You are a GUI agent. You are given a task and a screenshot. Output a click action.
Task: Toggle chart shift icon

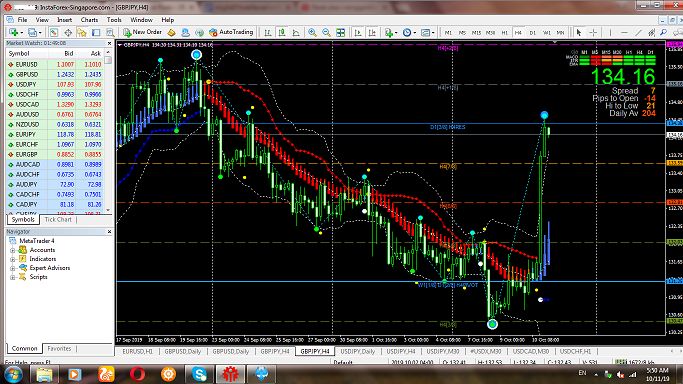point(372,32)
